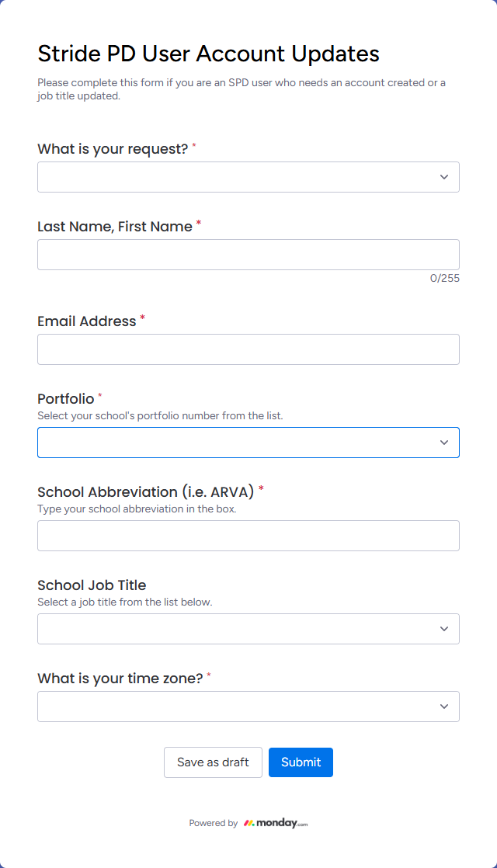
Task: Focus the Last Name, First Name text box
Action: (x=248, y=255)
